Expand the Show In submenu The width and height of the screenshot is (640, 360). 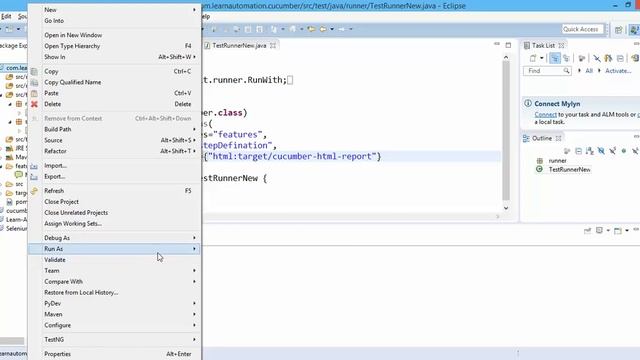114,57
